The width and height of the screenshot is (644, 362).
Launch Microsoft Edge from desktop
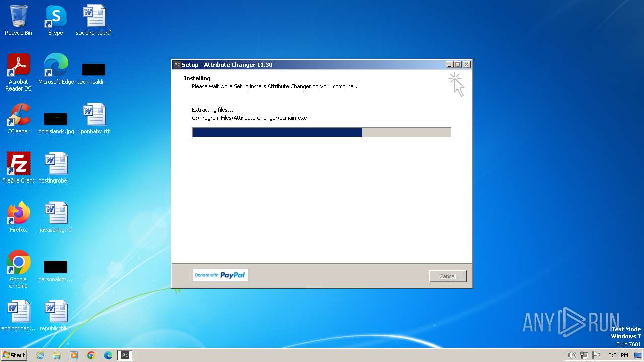click(x=56, y=69)
